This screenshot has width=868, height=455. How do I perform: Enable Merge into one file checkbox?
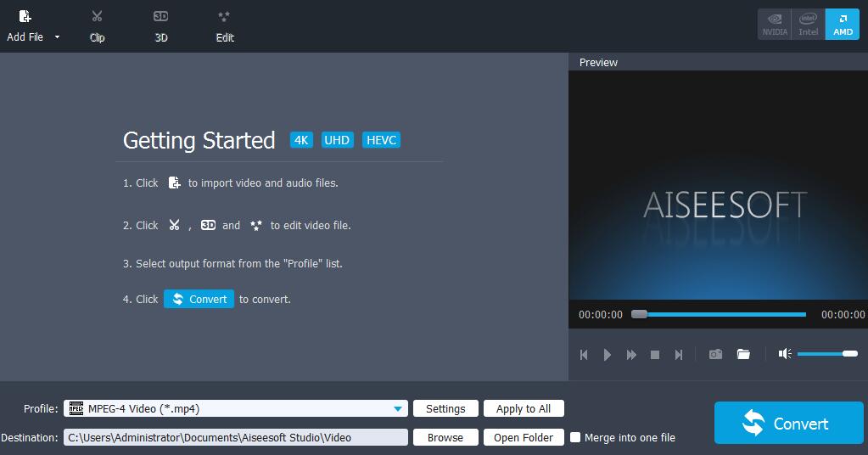pos(576,437)
